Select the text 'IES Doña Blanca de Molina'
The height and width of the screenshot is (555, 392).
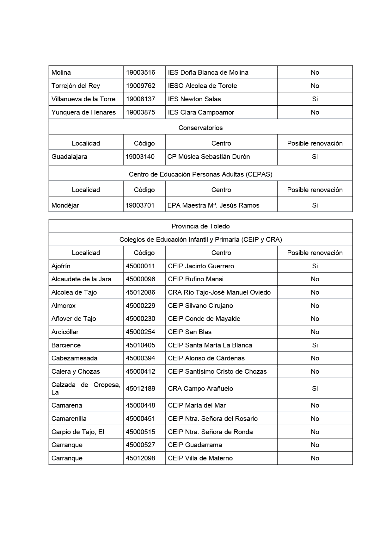[x=208, y=72]
